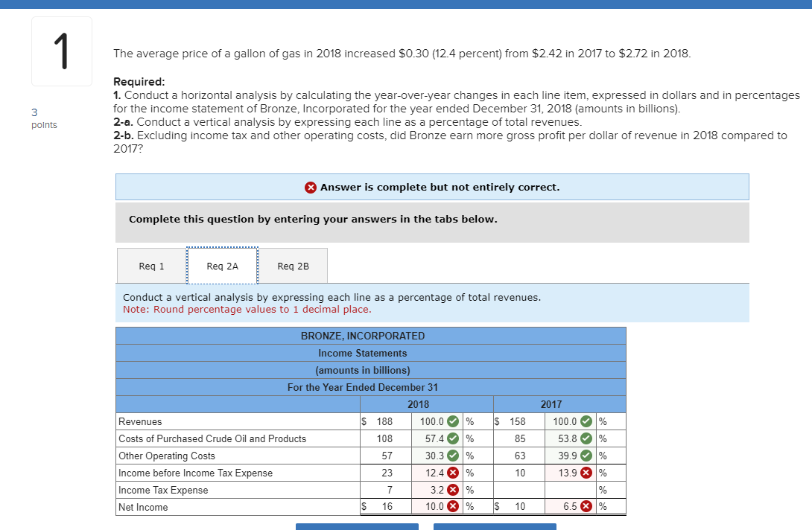Click the 2018 pre-tax income amount 23

coord(387,473)
